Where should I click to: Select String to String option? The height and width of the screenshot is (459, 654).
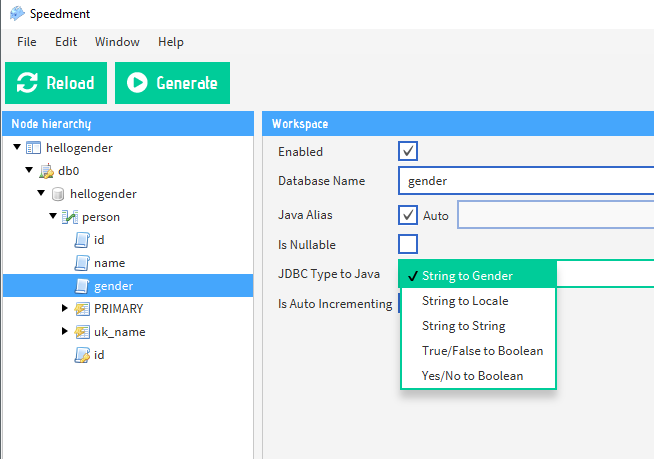pos(478,326)
